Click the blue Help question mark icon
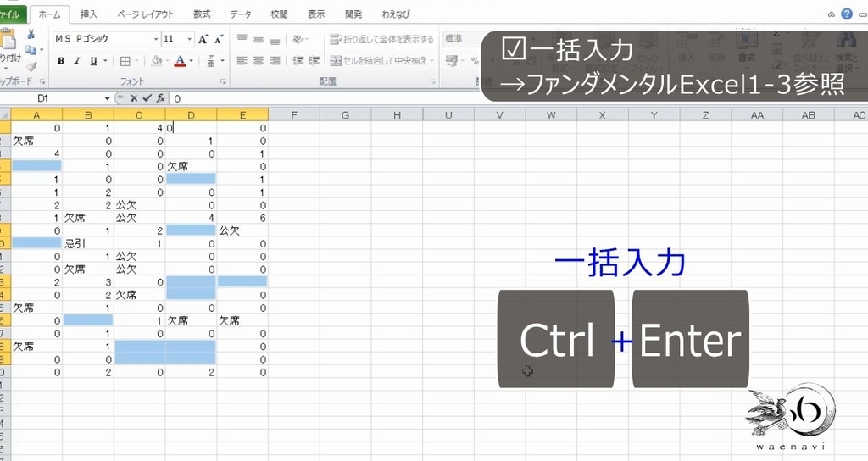Image resolution: width=868 pixels, height=461 pixels. coord(847,14)
